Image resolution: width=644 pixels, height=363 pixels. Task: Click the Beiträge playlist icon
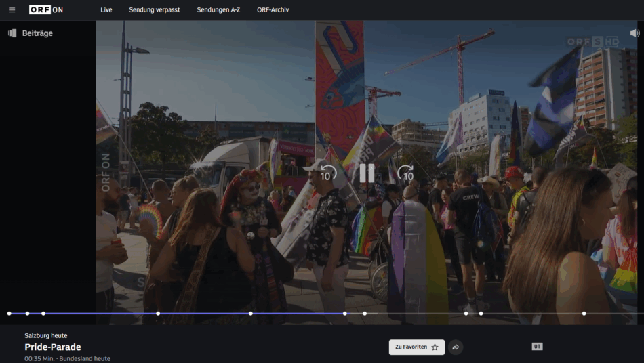(x=12, y=33)
